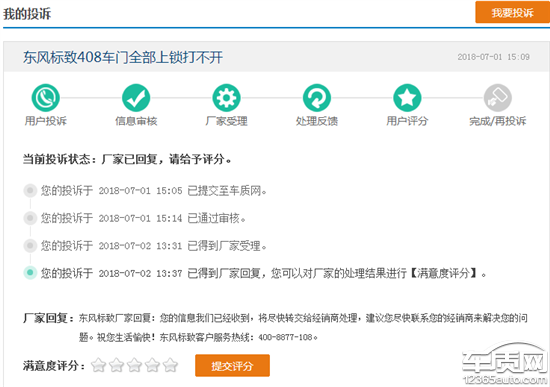Click the 用户投诉 phone step icon
This screenshot has width=550, height=387.
pyautogui.click(x=46, y=98)
